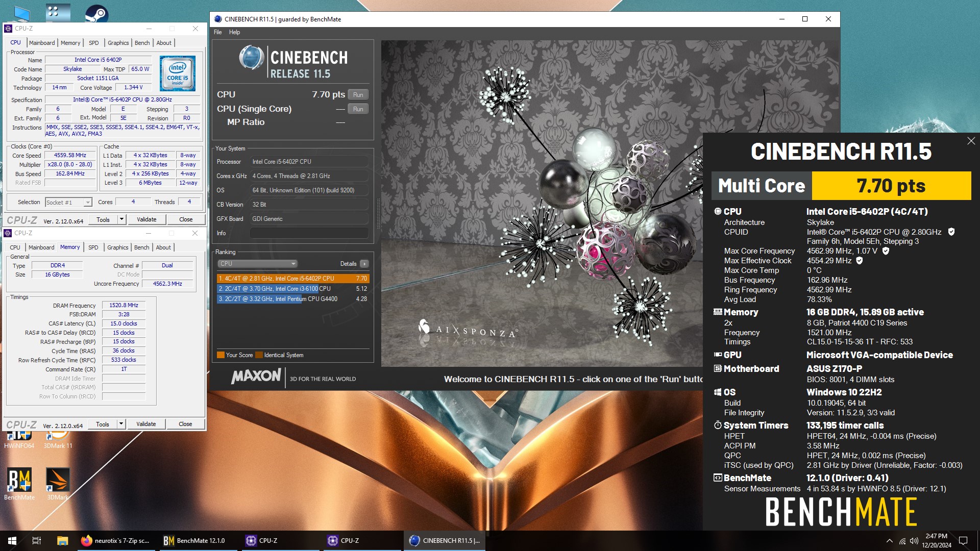Open Bench tab in bottom CPU-Z
The image size is (980, 551).
142,247
